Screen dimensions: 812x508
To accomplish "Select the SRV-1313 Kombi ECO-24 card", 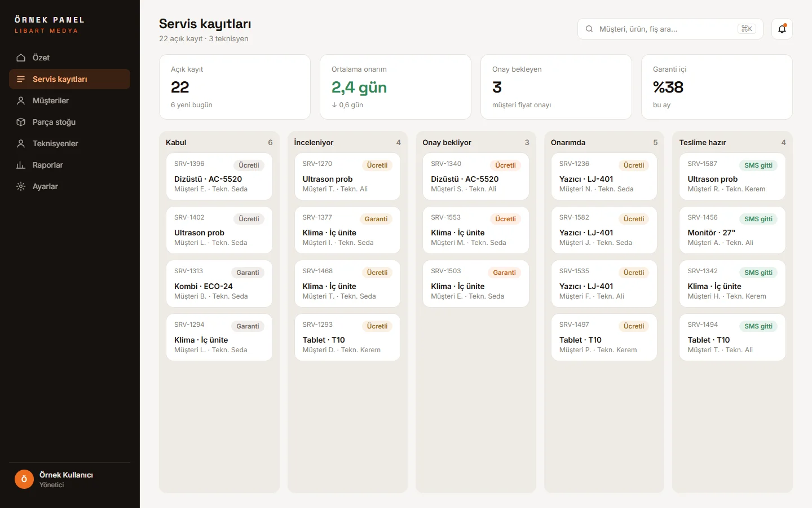I will 219,283.
